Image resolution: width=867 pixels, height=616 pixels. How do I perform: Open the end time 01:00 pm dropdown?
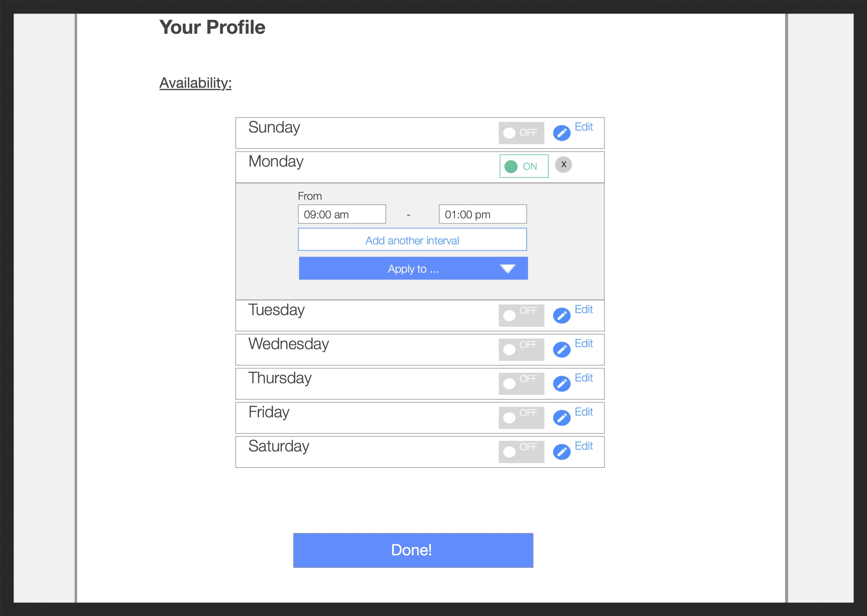coord(482,214)
